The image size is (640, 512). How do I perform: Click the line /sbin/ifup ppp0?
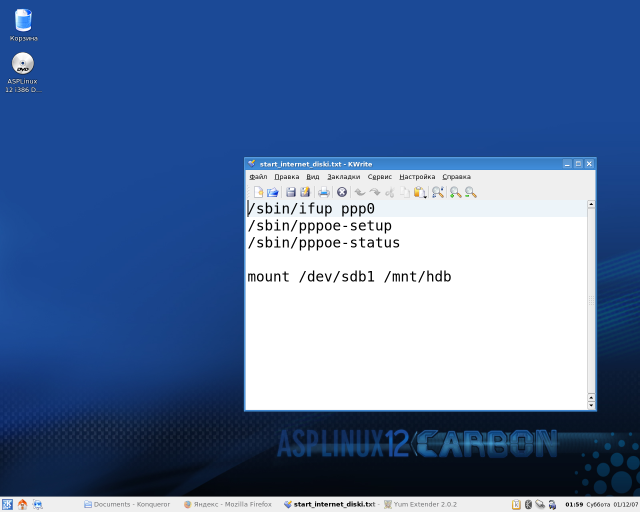coord(311,209)
